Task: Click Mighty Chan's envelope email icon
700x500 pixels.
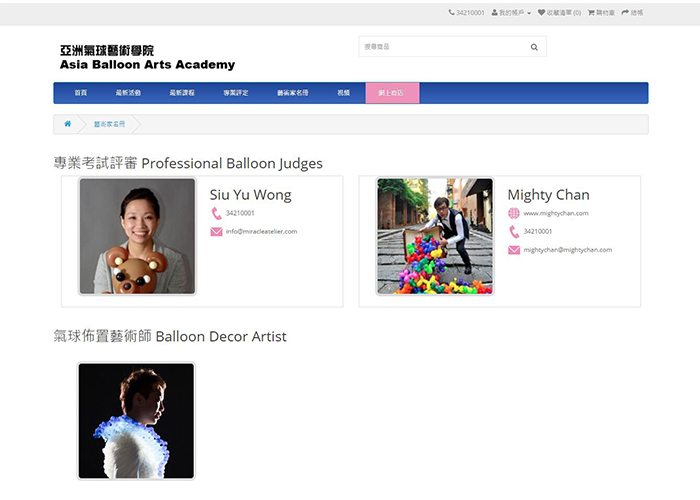Action: (x=514, y=250)
